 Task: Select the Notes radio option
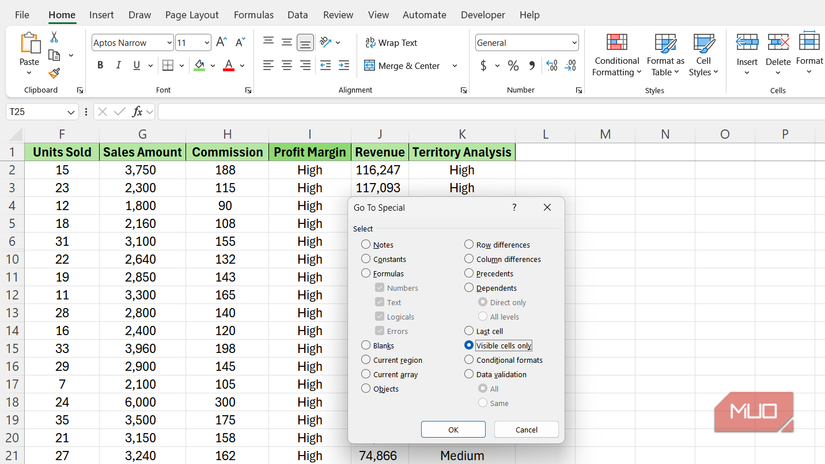366,244
